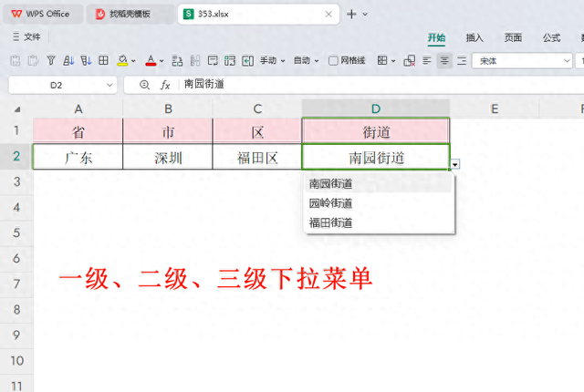The height and width of the screenshot is (392, 584).
Task: Click the green-arrow indent cell icon
Action: 247,60
